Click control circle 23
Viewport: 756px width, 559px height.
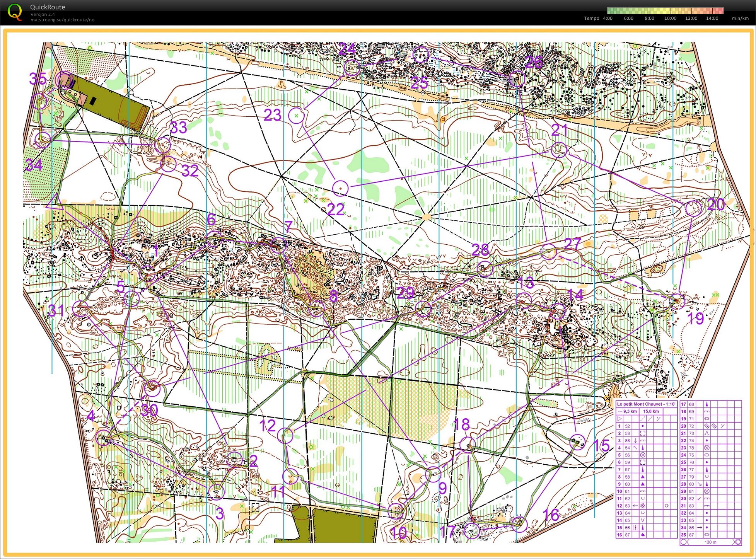(297, 115)
